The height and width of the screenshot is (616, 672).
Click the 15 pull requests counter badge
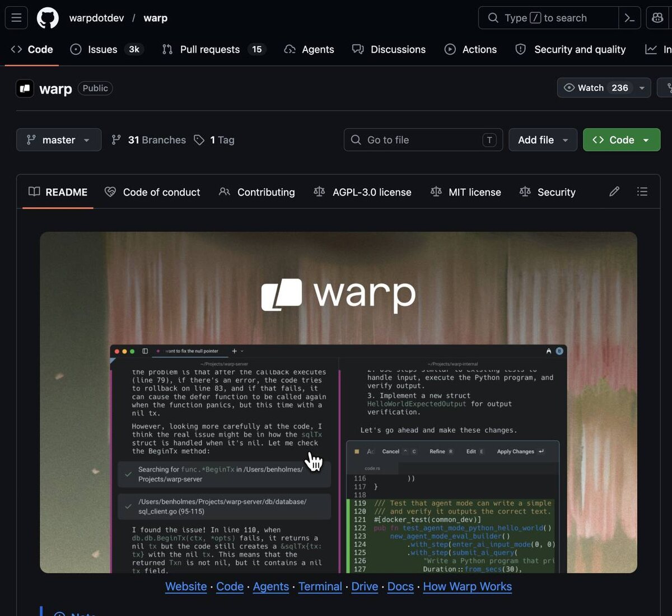pos(256,49)
